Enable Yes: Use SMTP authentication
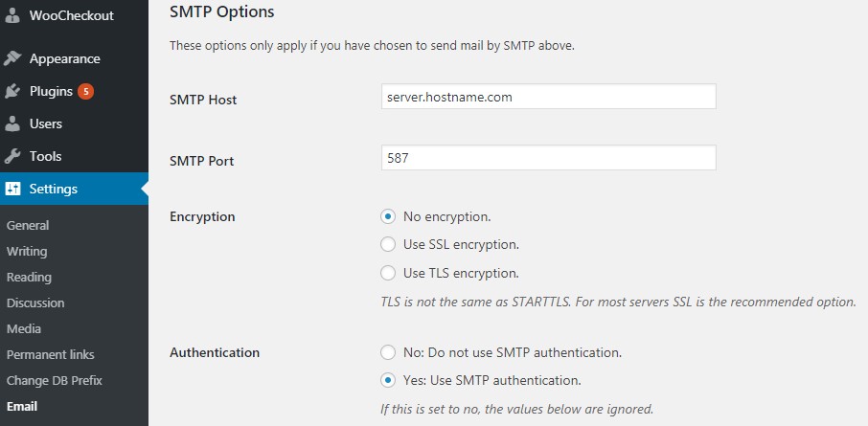The image size is (868, 426). coord(388,380)
